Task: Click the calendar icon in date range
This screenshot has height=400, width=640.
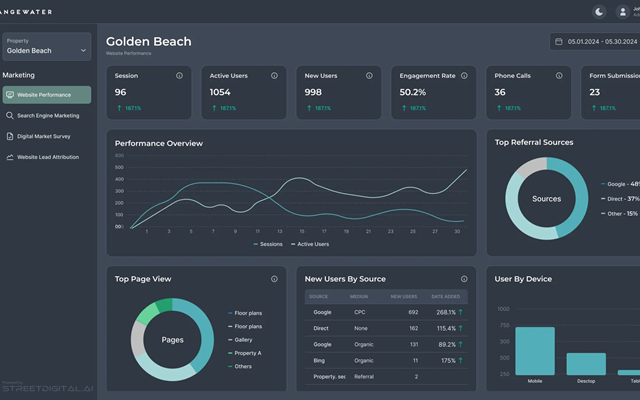Action: click(559, 42)
